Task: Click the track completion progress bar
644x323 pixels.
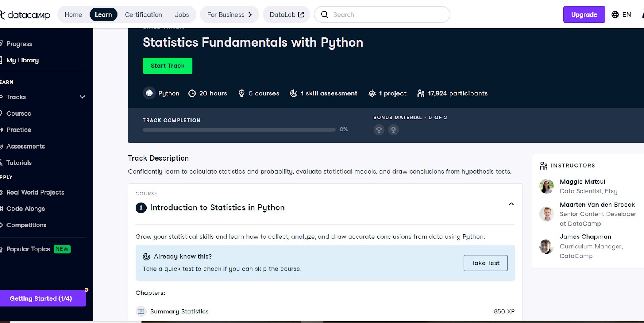Action: (239, 130)
